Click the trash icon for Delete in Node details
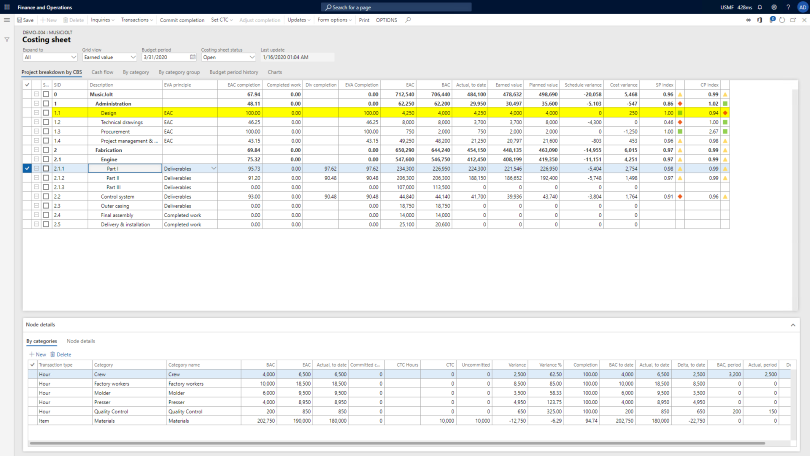 (x=53, y=354)
